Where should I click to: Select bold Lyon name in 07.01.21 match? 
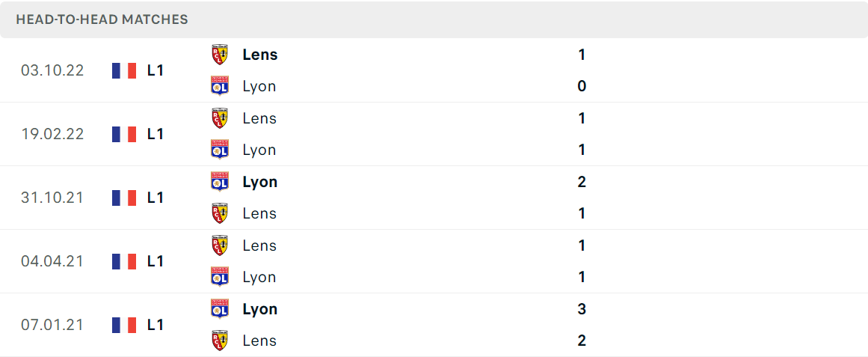(x=260, y=309)
